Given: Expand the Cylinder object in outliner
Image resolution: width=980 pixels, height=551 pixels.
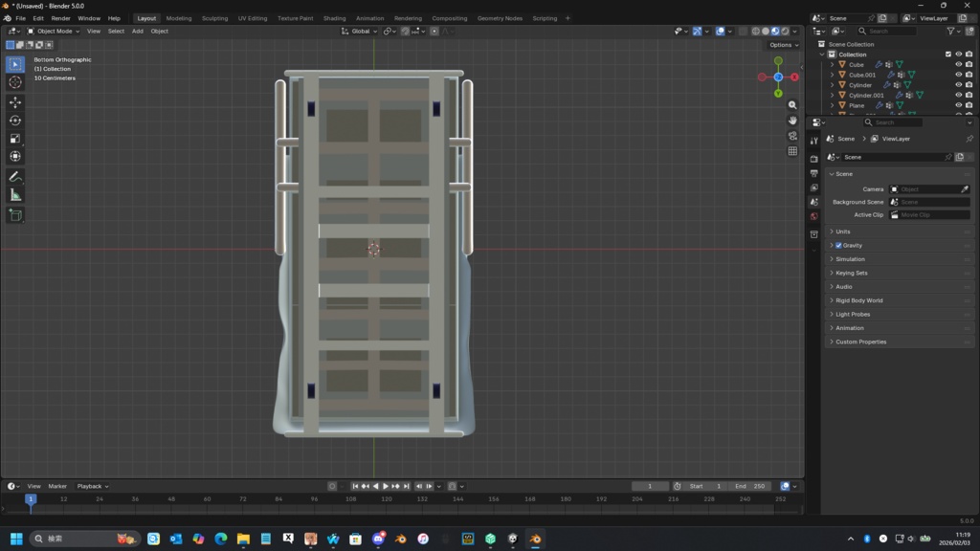Looking at the screenshot, I should 833,85.
